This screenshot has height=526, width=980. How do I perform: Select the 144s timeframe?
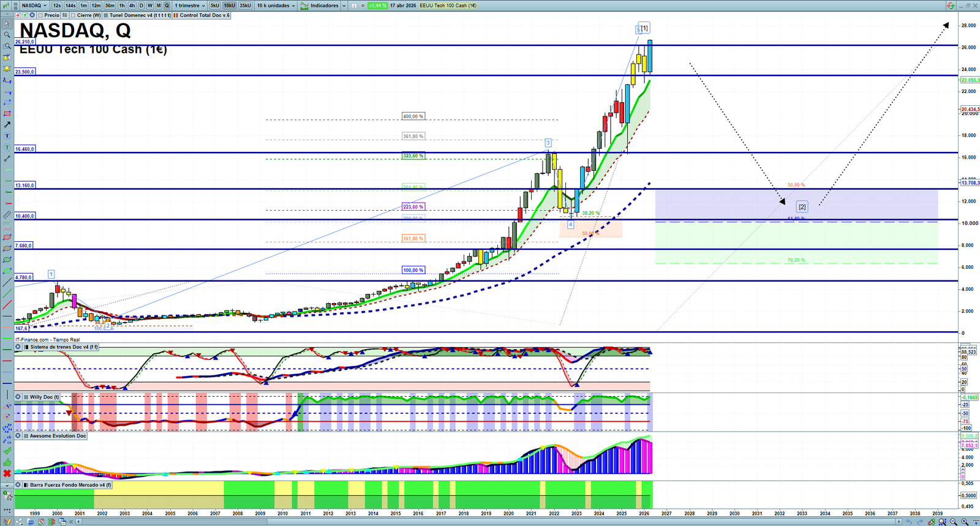[x=70, y=6]
